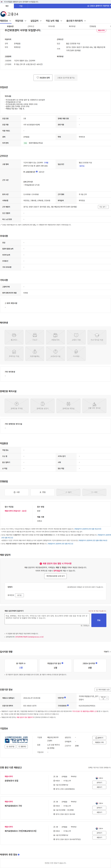Click the 장애인용 주차장 facility icon
Viewport: 111px width, 868px height.
tap(17, 406)
